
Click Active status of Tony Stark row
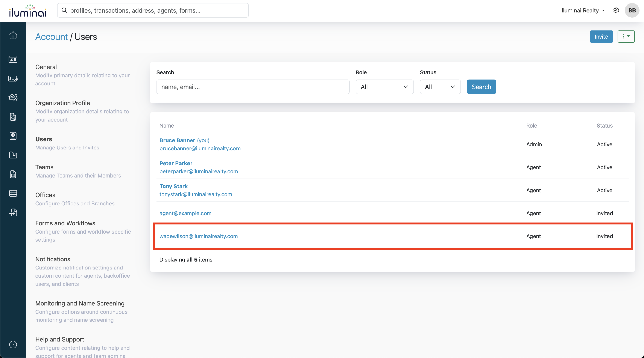605,190
